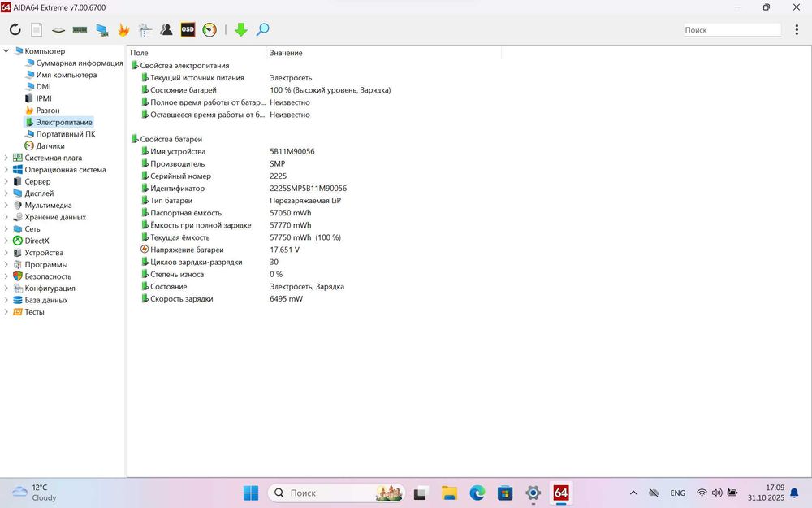Click the green download arrow icon
812x508 pixels.
(241, 29)
